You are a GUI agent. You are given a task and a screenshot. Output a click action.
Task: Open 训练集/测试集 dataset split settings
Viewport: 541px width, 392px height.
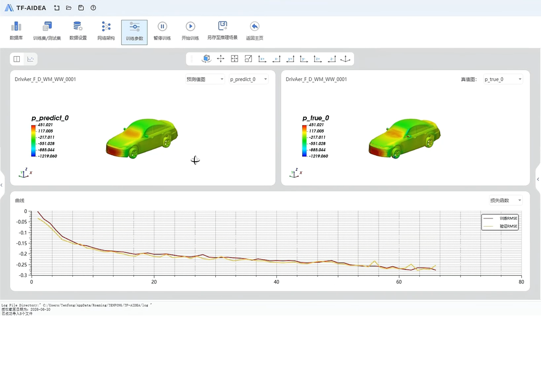coord(47,31)
